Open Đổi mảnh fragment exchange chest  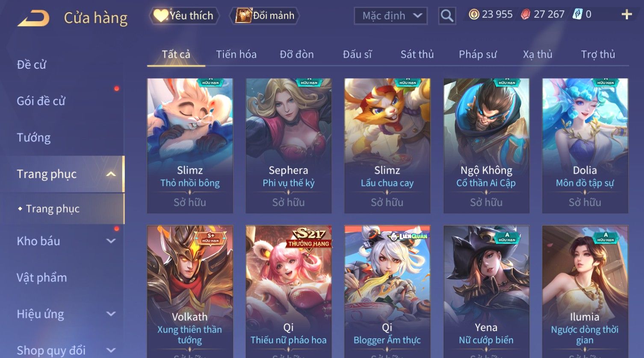tap(265, 16)
